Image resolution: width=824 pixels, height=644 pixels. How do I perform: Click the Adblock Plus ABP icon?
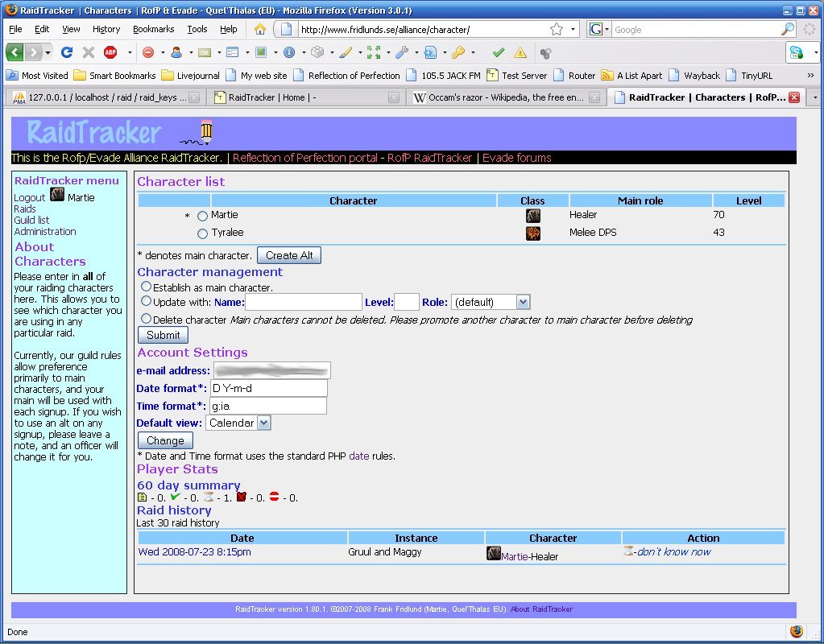click(110, 52)
